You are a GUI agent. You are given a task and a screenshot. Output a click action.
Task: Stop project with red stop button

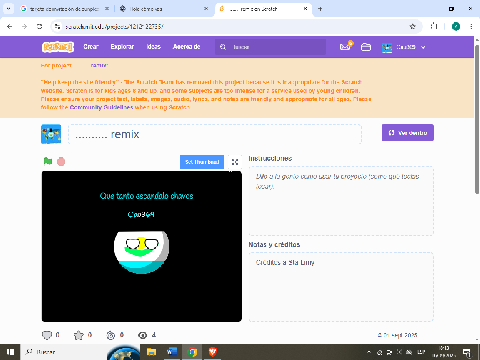(x=61, y=162)
